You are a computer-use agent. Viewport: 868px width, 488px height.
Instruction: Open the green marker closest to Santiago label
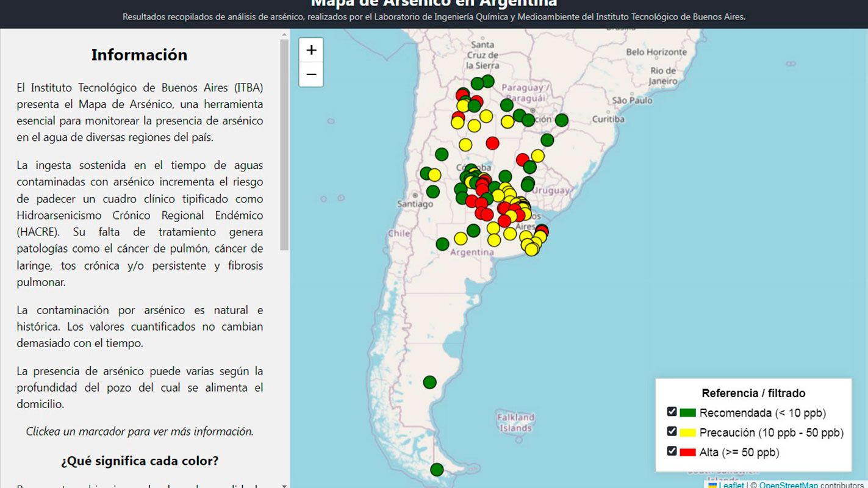(x=433, y=192)
